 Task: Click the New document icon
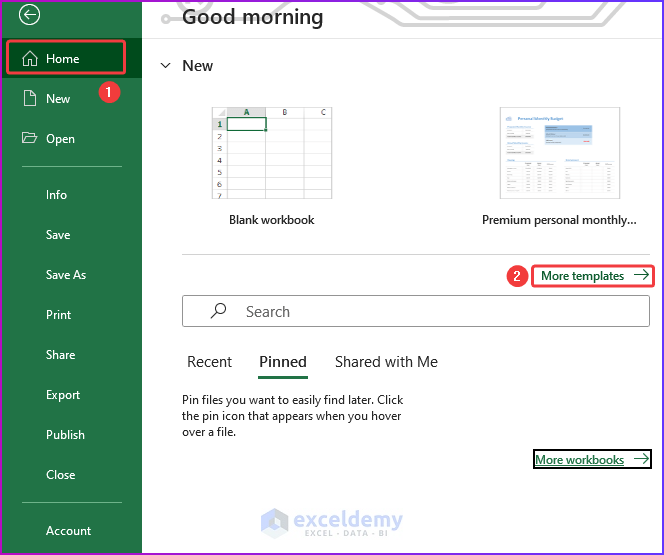pyautogui.click(x=30, y=98)
